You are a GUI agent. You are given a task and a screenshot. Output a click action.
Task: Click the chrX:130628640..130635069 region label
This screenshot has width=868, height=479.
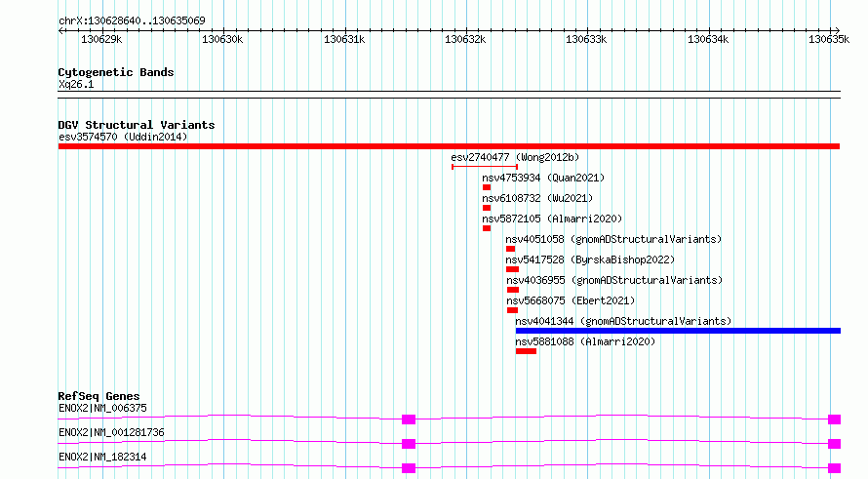[x=132, y=20]
